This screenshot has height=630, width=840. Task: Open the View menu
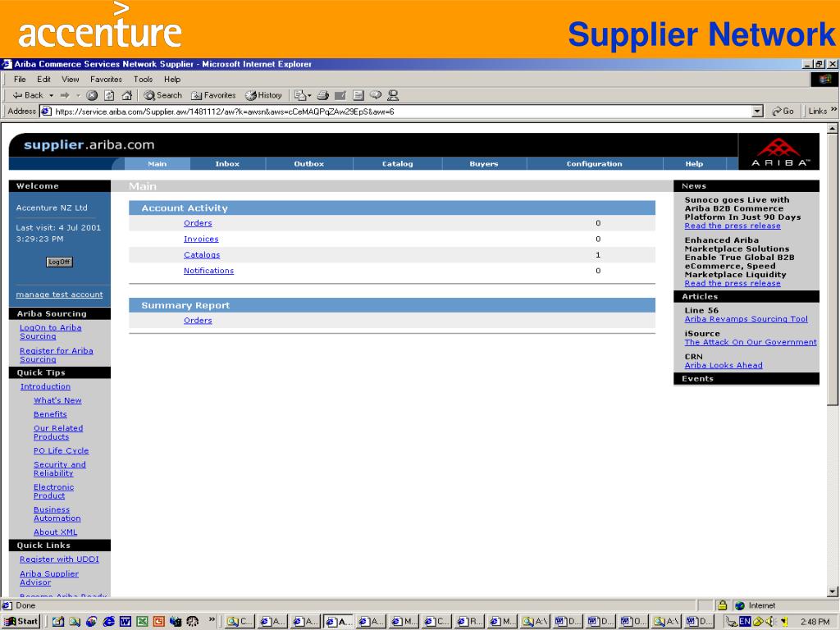[x=71, y=80]
